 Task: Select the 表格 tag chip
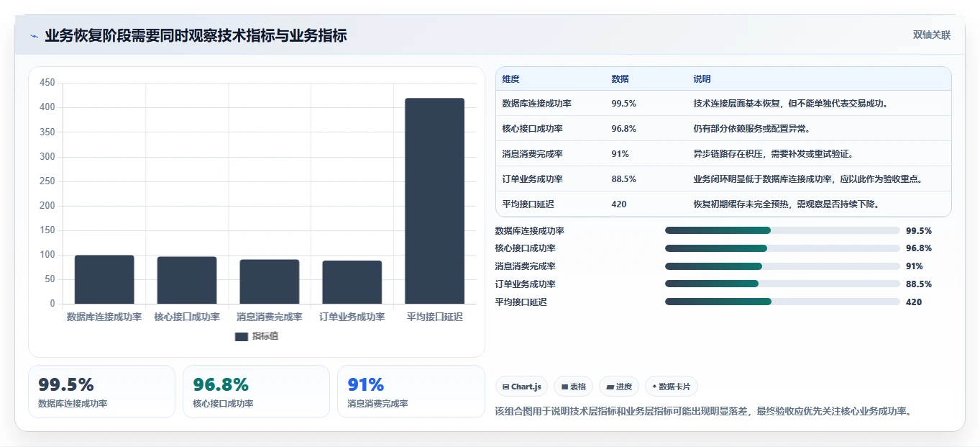[x=573, y=387]
